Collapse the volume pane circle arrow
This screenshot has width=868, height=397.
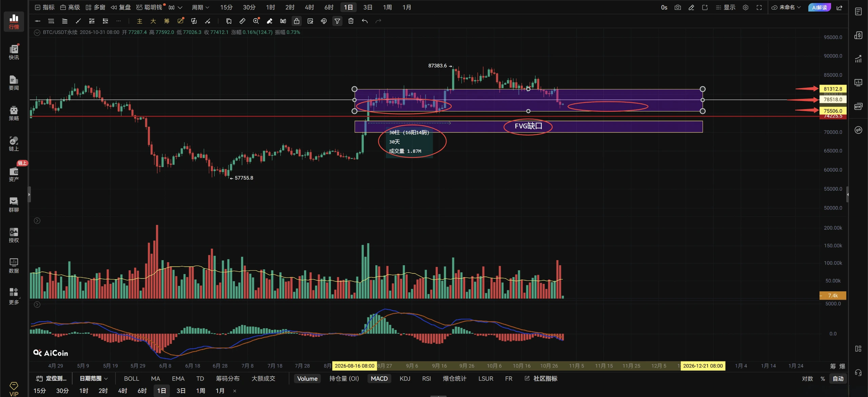pos(37,221)
